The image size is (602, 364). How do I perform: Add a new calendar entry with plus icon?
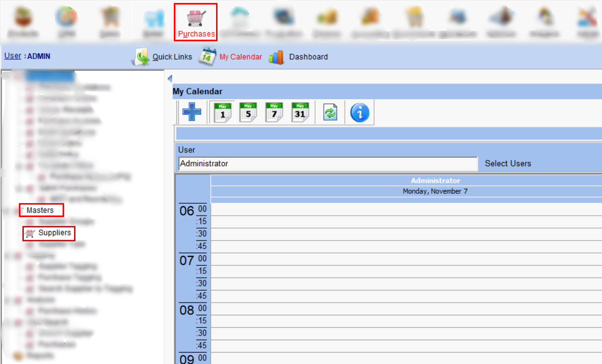(191, 112)
